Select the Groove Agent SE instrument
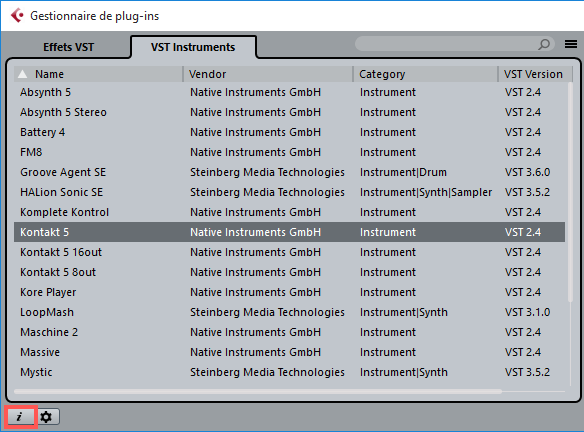 click(289, 172)
